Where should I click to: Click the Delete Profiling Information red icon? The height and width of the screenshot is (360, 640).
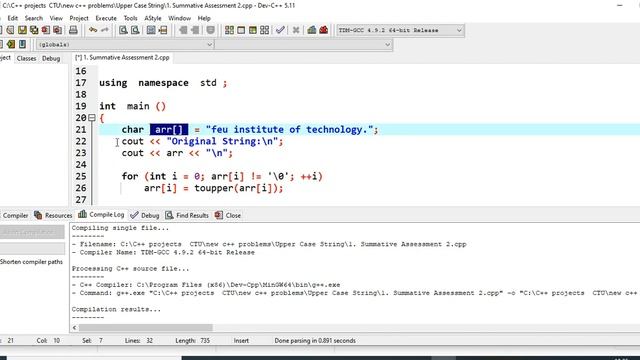pos(324,30)
